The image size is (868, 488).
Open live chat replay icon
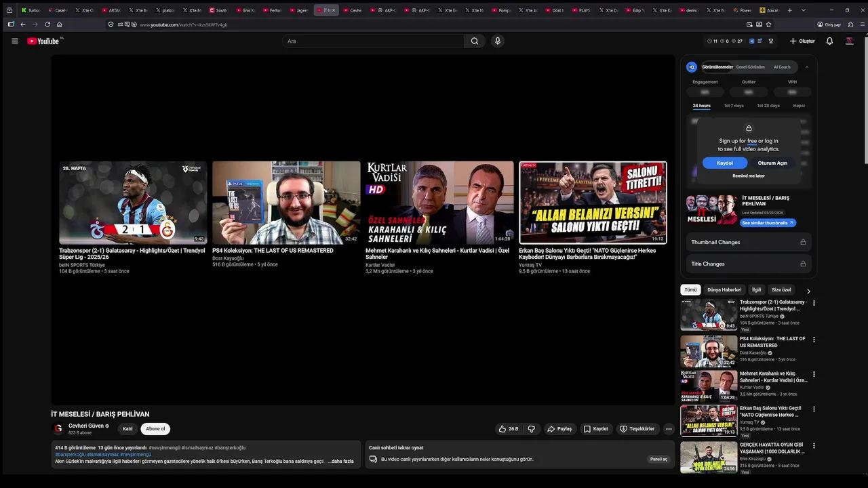tap(373, 459)
